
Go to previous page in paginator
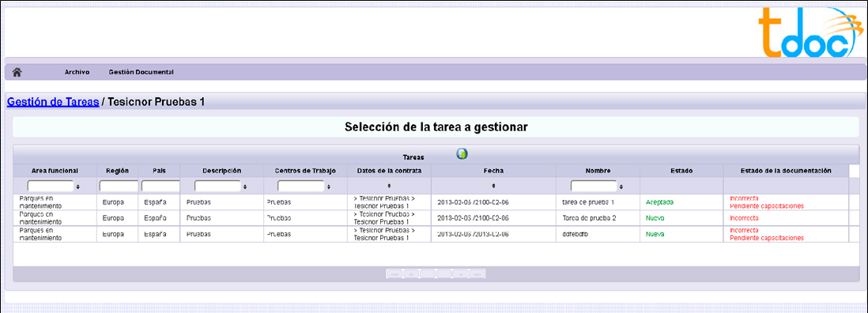411,273
